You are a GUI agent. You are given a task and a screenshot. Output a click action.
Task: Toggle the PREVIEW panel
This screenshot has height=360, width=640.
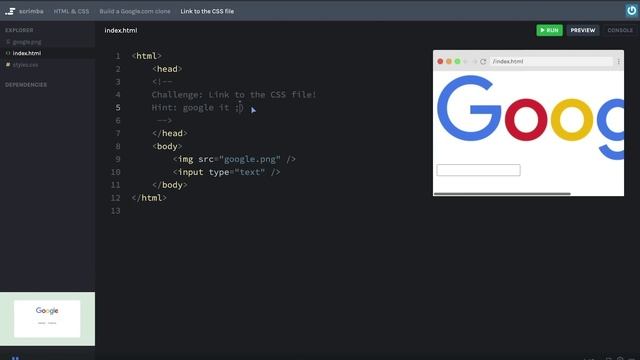[583, 30]
